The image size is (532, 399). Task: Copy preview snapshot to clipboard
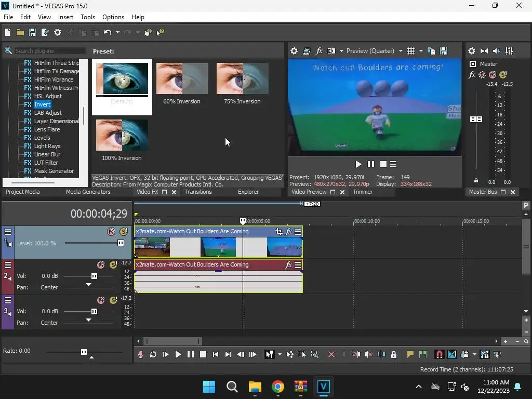431,51
